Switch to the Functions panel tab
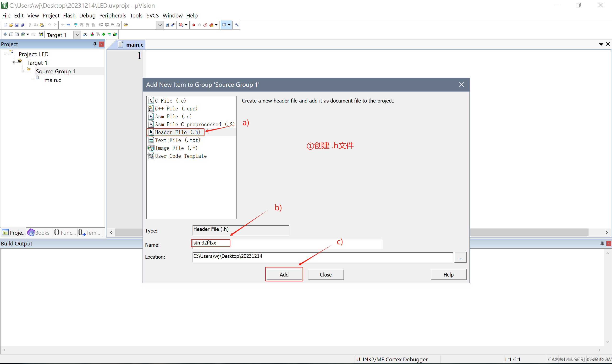Viewport: 612px width, 364px height. 65,233
